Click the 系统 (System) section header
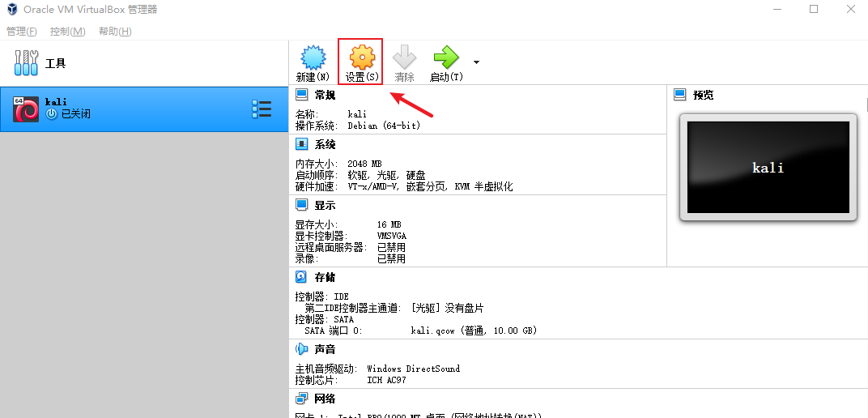The image size is (868, 418). tap(325, 144)
